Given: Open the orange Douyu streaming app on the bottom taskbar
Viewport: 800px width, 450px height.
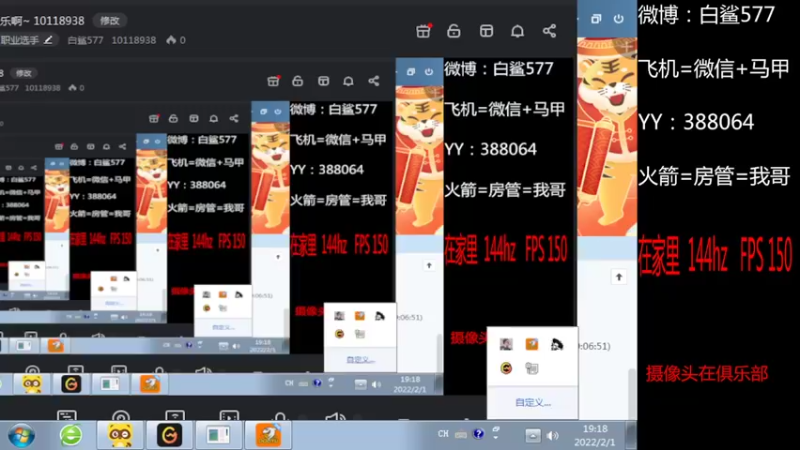Looking at the screenshot, I should [x=268, y=435].
